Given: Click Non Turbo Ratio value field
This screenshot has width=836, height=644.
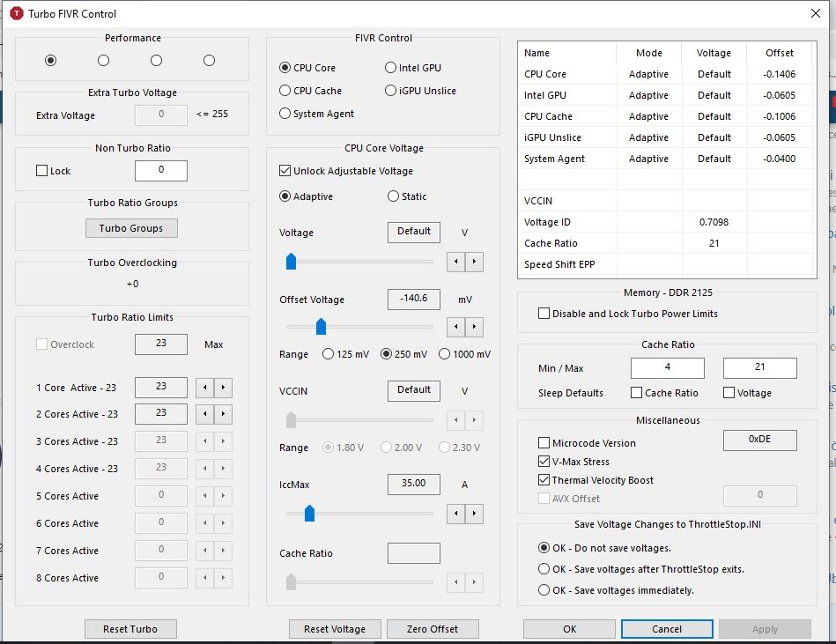Looking at the screenshot, I should tap(161, 171).
